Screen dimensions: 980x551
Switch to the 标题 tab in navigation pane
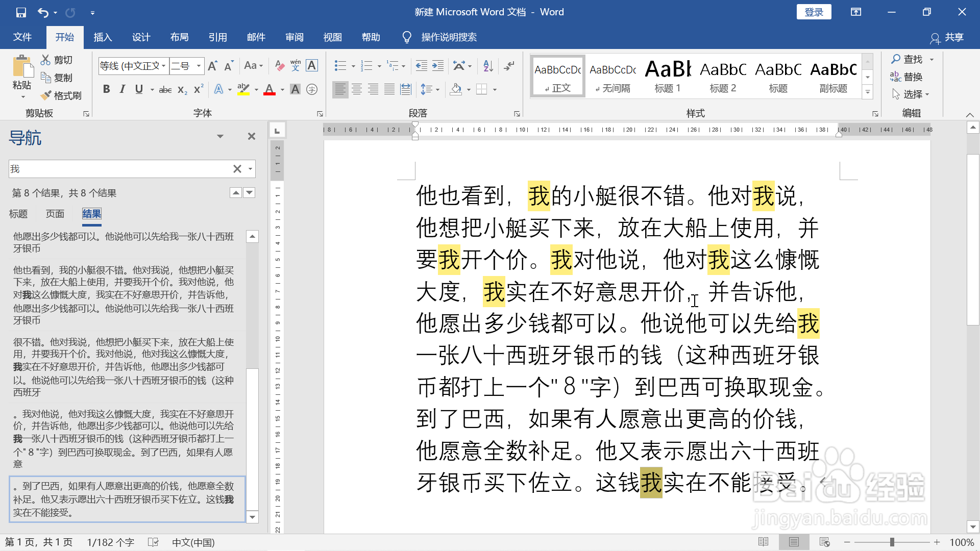click(18, 214)
